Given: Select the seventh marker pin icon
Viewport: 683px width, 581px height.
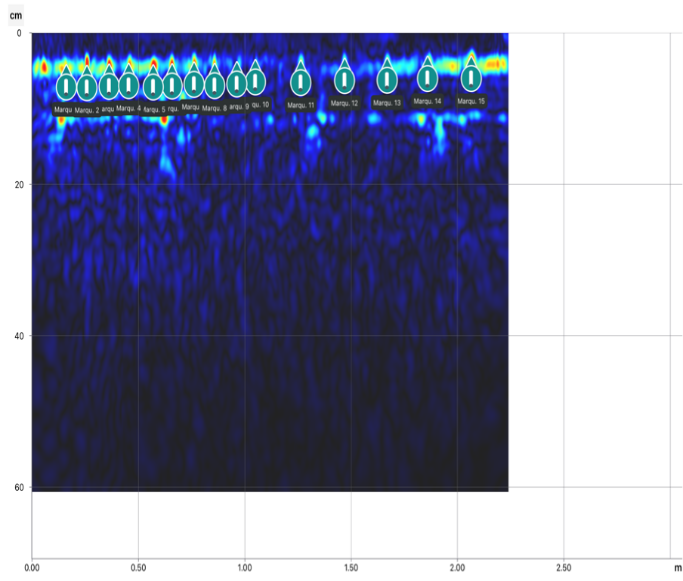Looking at the screenshot, I should point(194,84).
